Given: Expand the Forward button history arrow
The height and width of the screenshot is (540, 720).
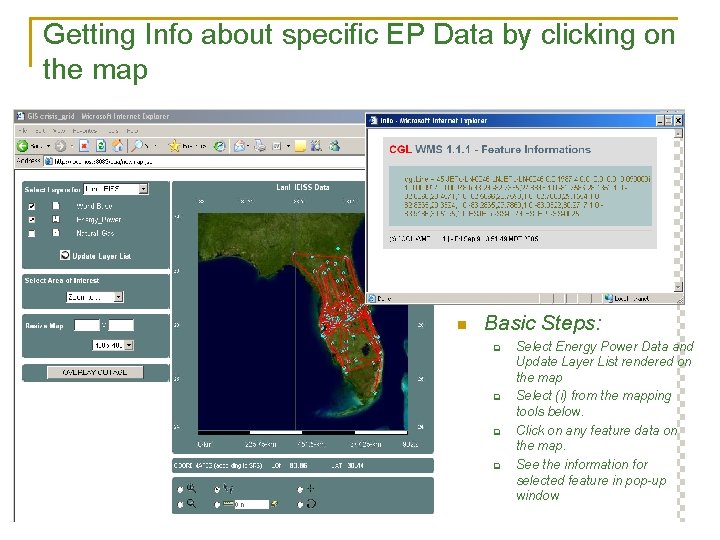Looking at the screenshot, I should 72,146.
